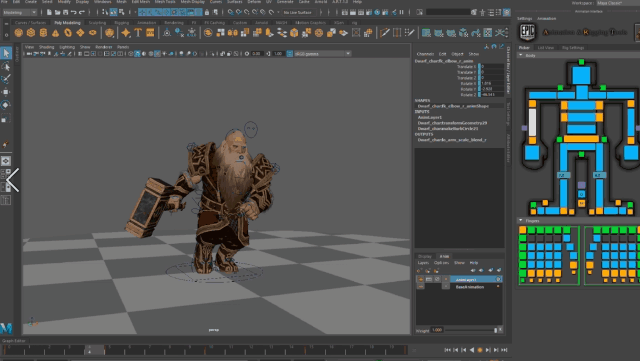Click the Mirror shelf icon
The height and width of the screenshot is (361, 640).
click(x=233, y=33)
